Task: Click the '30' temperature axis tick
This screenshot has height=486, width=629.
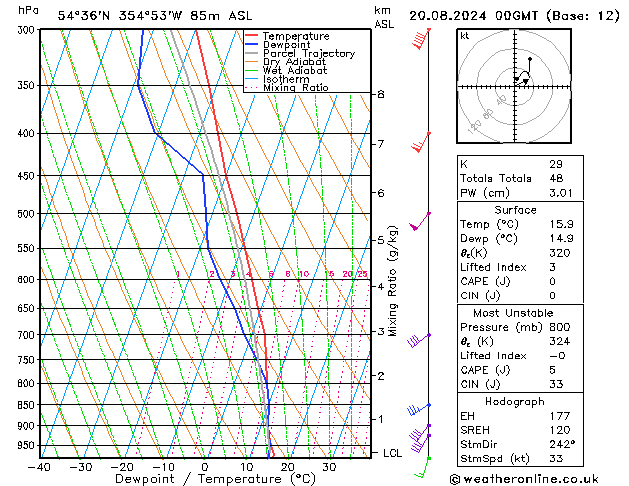Action: [x=329, y=467]
